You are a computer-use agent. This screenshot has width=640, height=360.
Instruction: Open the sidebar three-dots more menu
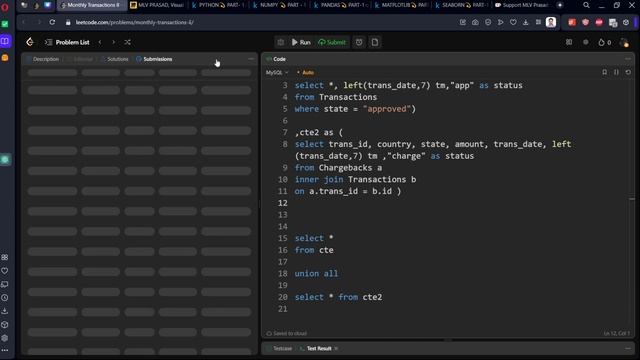point(5,350)
